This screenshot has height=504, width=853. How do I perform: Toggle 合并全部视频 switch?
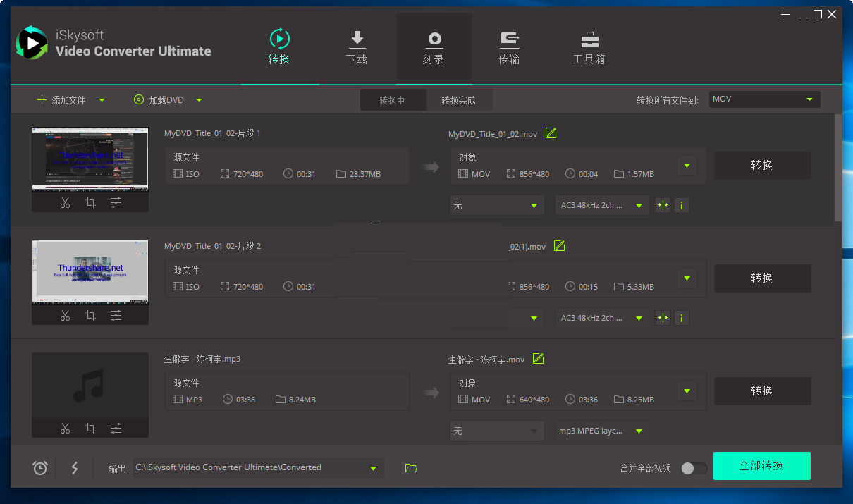(x=693, y=467)
